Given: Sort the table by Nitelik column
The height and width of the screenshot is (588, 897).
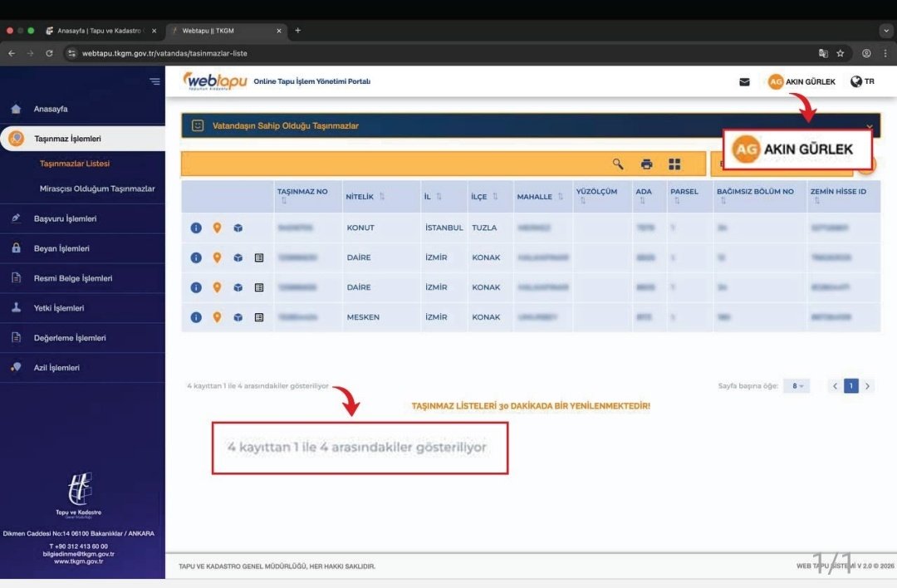Looking at the screenshot, I should pos(381,196).
